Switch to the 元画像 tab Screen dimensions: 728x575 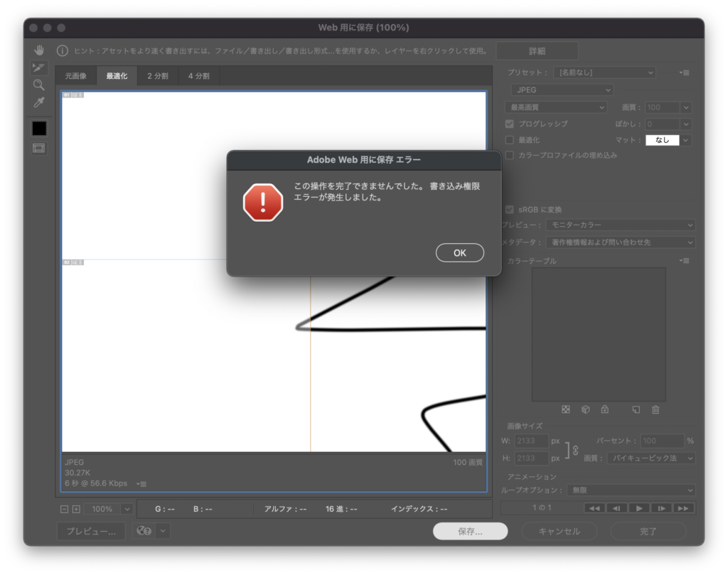pyautogui.click(x=76, y=75)
